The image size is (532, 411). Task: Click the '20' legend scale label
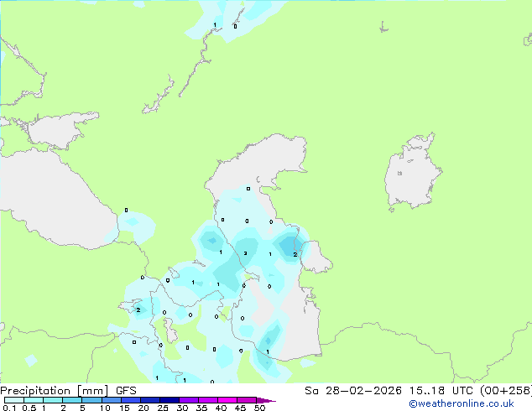[x=143, y=408]
